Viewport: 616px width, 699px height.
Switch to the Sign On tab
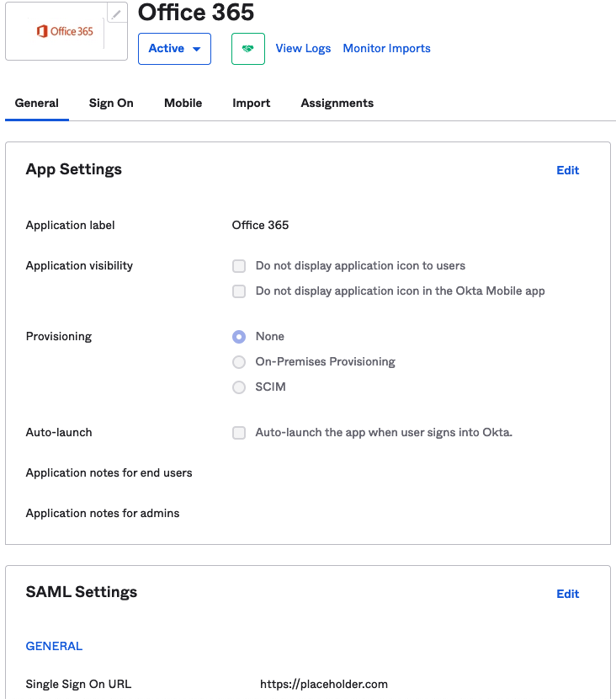click(110, 103)
